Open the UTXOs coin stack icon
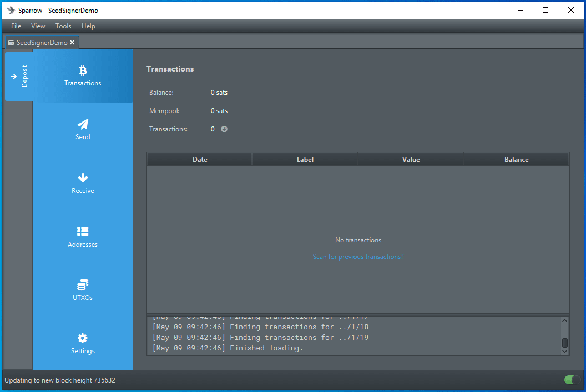Image resolution: width=586 pixels, height=392 pixels. [83, 285]
